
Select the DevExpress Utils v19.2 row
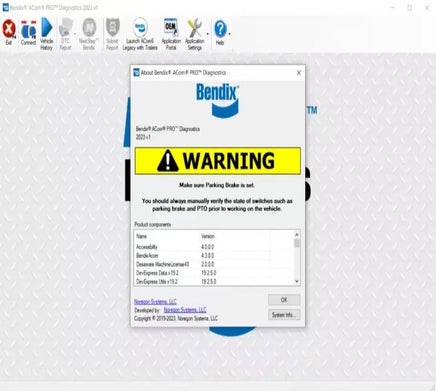(x=214, y=282)
